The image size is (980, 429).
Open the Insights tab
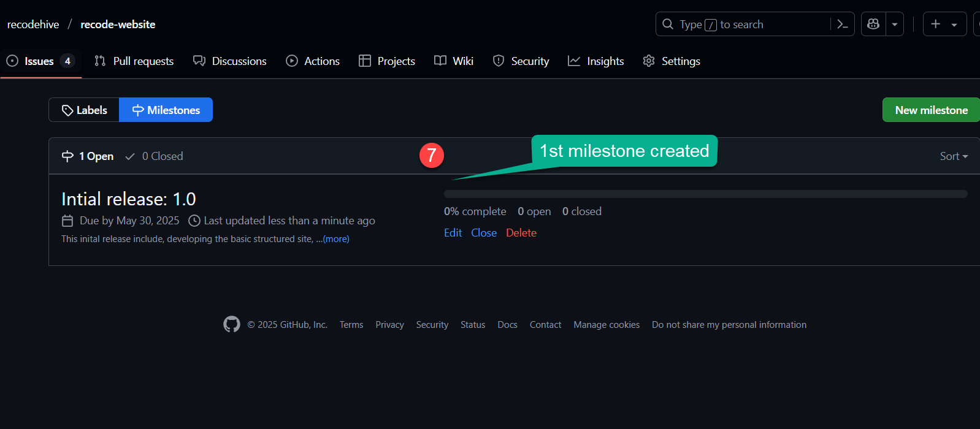[x=596, y=61]
